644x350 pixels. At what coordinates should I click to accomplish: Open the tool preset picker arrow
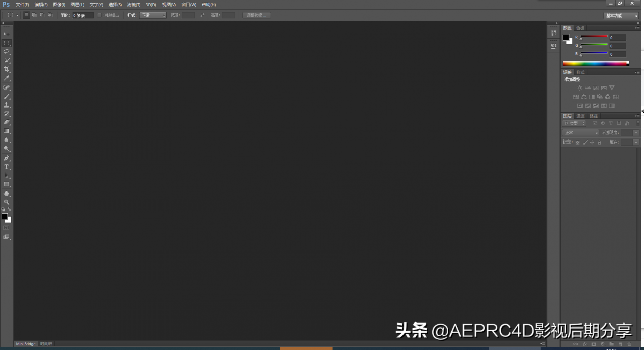click(x=17, y=15)
